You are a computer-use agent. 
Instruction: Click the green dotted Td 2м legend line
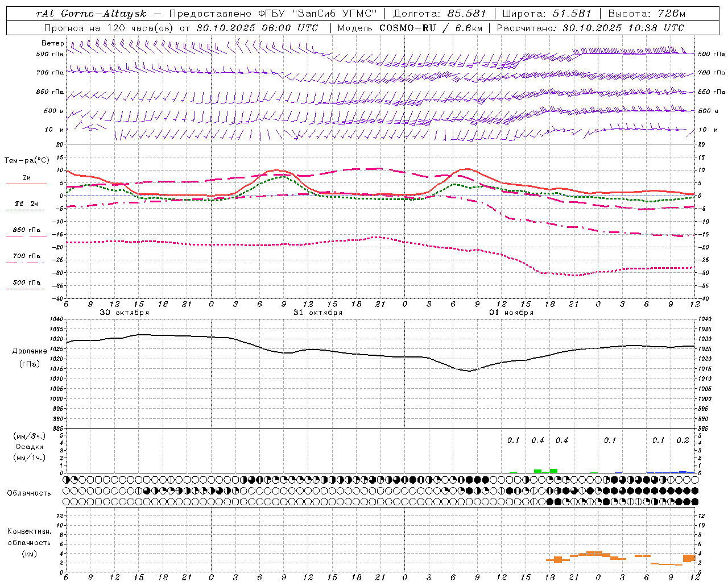click(x=25, y=210)
